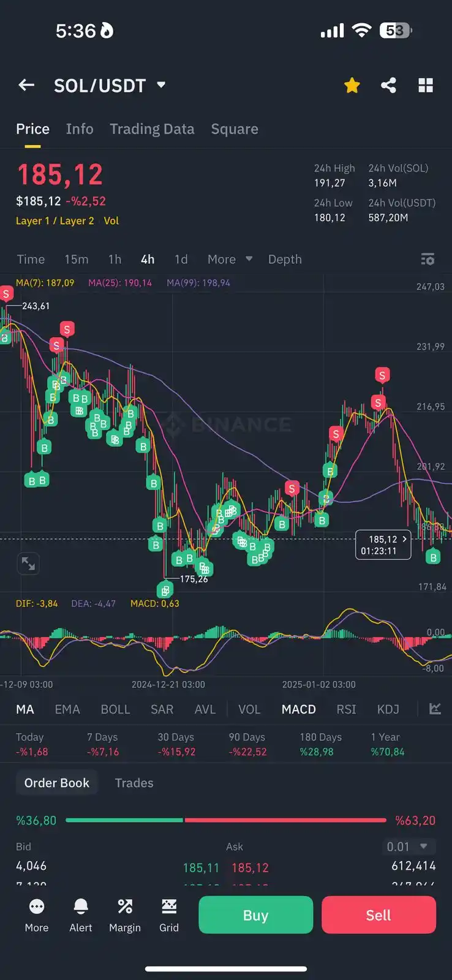Toggle the SAR indicator
Viewport: 452px width, 980px height.
coord(162,709)
